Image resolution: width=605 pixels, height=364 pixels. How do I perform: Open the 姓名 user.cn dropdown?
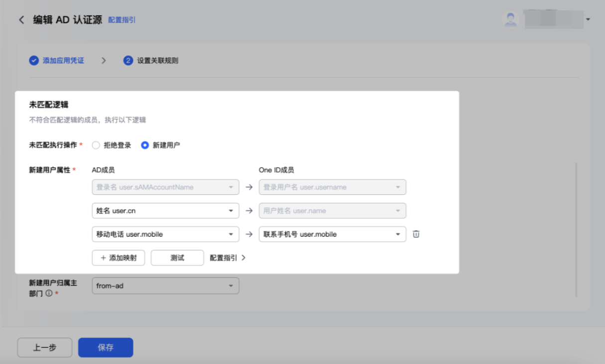(x=165, y=211)
